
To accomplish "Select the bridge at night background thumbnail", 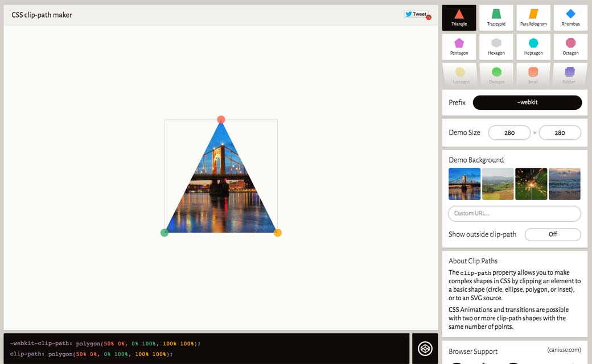I will tap(464, 184).
